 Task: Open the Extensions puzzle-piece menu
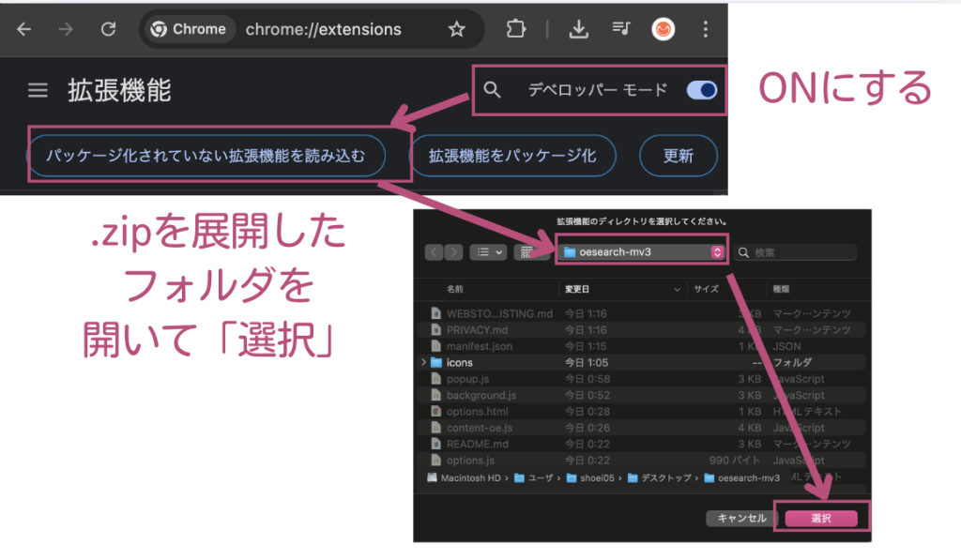[x=515, y=29]
